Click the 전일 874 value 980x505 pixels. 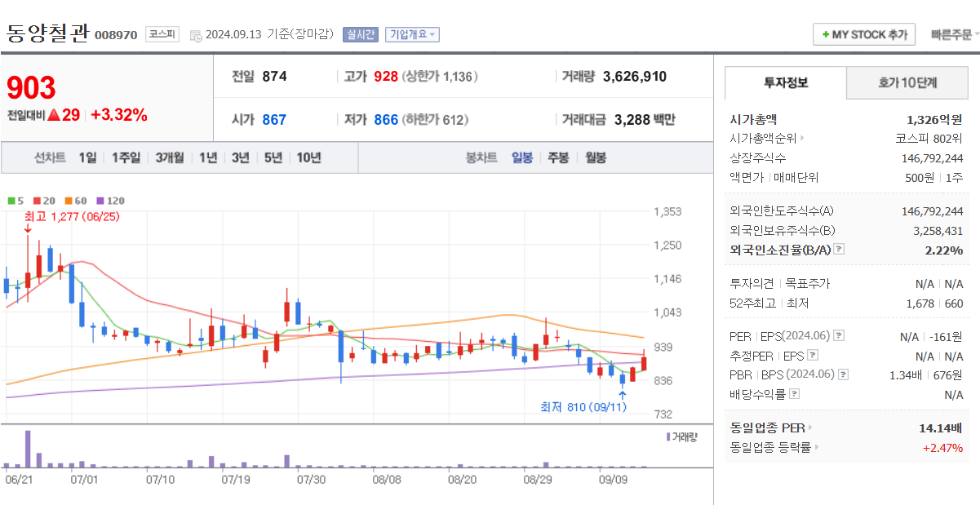(x=274, y=77)
